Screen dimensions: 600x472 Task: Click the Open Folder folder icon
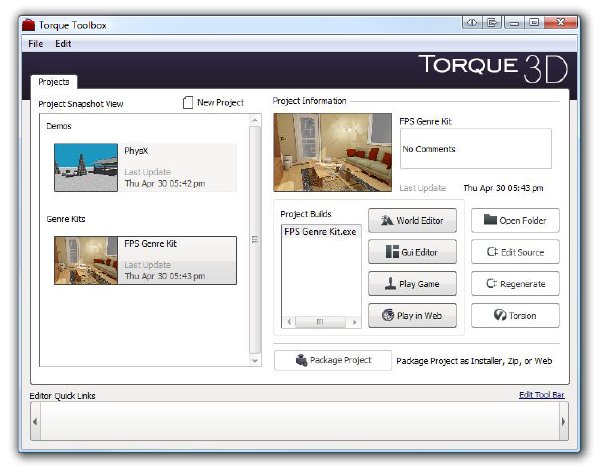[490, 219]
